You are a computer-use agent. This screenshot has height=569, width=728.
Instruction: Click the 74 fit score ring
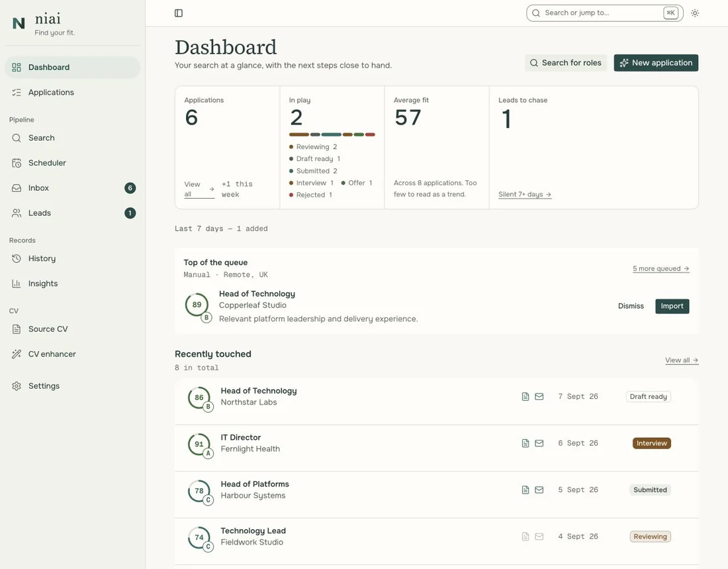[199, 537]
